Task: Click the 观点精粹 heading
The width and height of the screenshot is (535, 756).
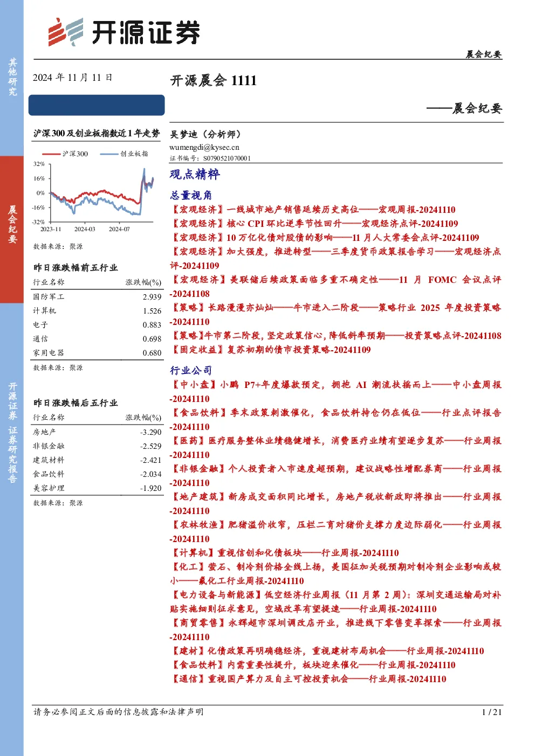Action: click(195, 174)
